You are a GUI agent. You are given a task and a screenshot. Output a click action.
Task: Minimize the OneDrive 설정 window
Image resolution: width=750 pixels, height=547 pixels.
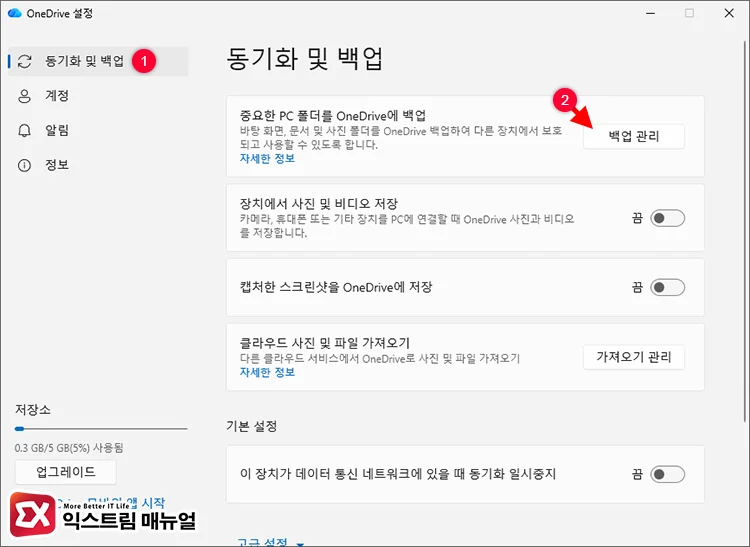640,13
